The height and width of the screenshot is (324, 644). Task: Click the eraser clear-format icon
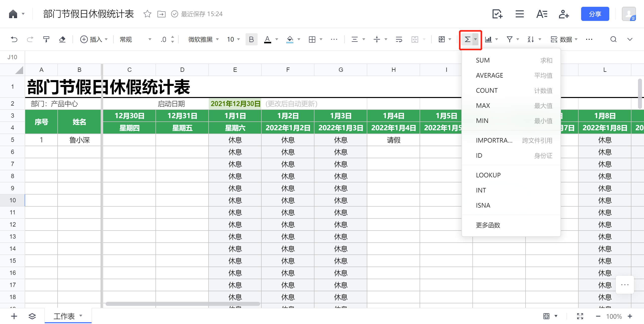coord(62,40)
